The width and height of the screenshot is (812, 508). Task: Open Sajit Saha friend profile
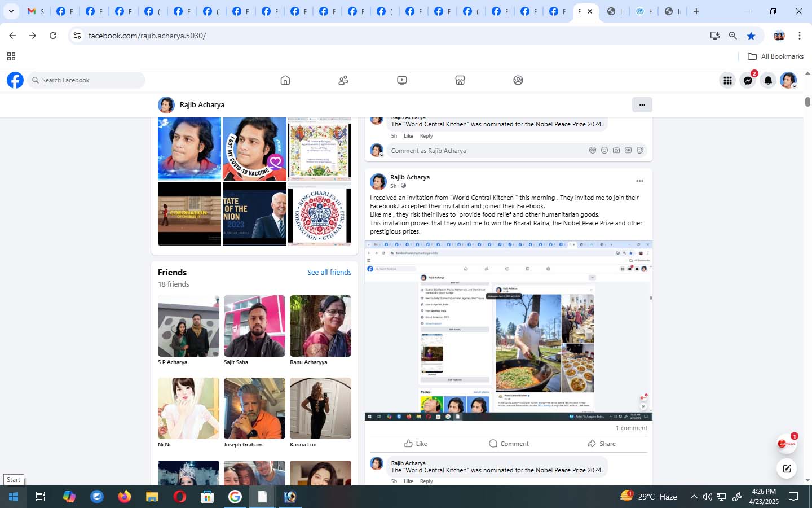click(x=254, y=326)
